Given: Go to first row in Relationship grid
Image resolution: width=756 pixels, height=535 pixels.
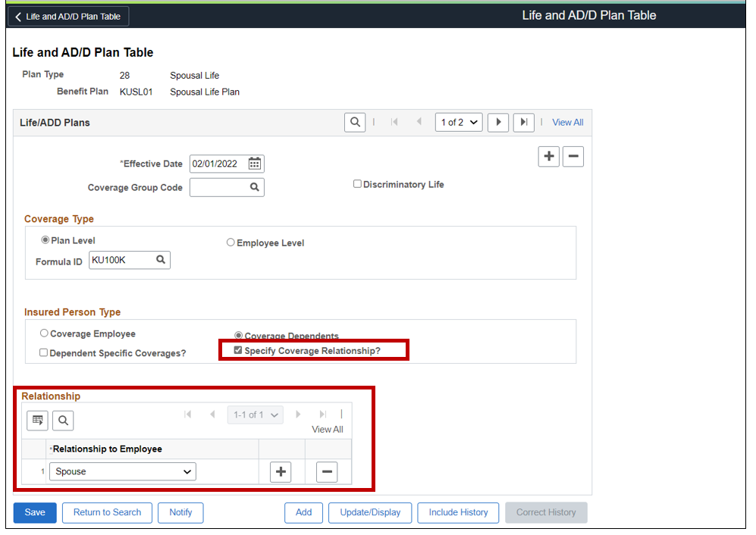Looking at the screenshot, I should 187,414.
